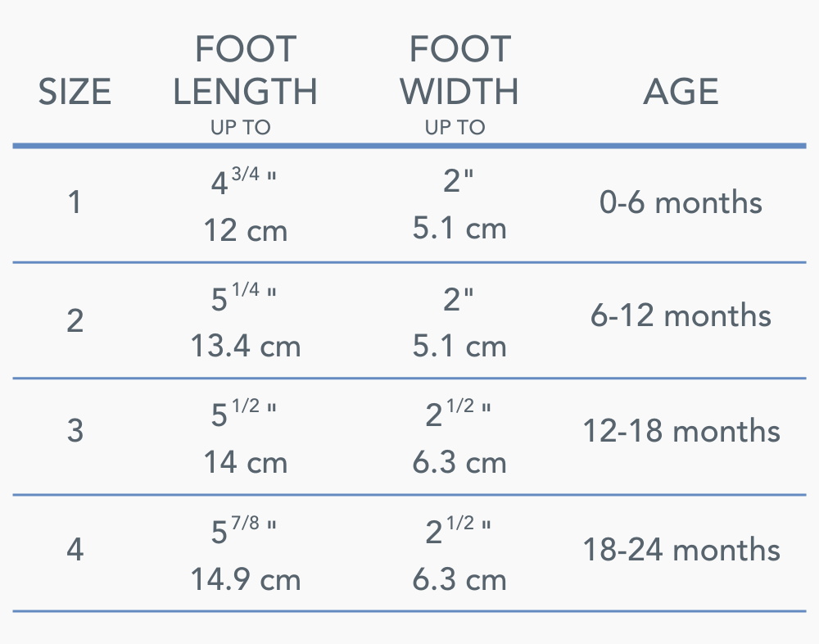The width and height of the screenshot is (819, 644).
Task: Click the 0-6 months age text
Action: pos(681,202)
